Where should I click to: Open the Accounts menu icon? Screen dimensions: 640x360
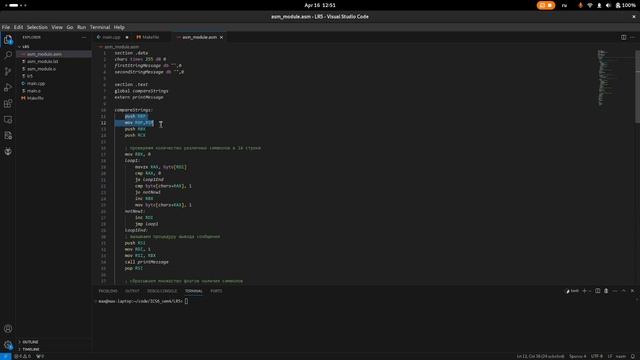click(x=8, y=329)
